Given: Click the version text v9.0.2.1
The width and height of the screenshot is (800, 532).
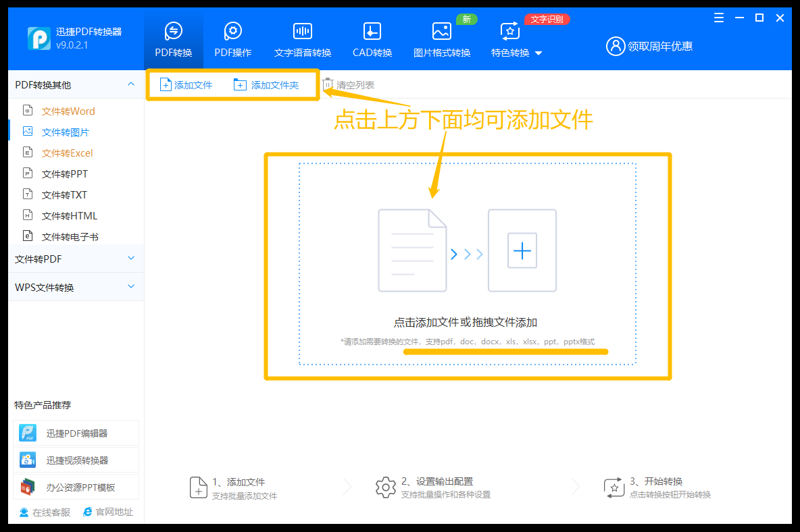Looking at the screenshot, I should coord(72,45).
